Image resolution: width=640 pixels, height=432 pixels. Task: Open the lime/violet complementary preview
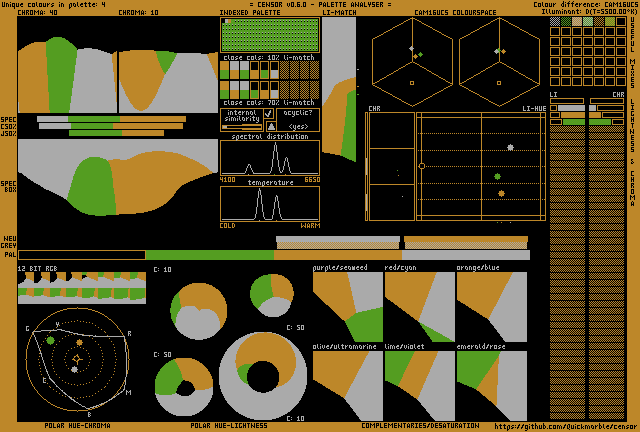[x=419, y=385]
